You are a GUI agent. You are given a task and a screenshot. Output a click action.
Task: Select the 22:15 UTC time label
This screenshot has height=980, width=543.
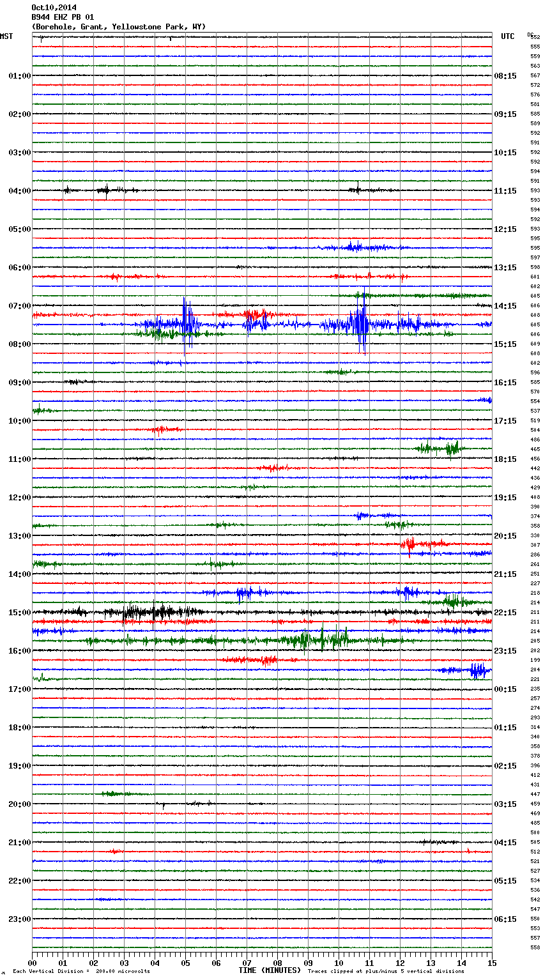coord(505,613)
